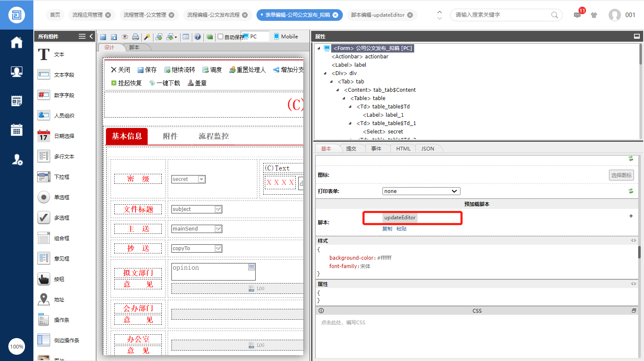
Task: Click the 继续流转 action bar button
Action: coord(180,70)
